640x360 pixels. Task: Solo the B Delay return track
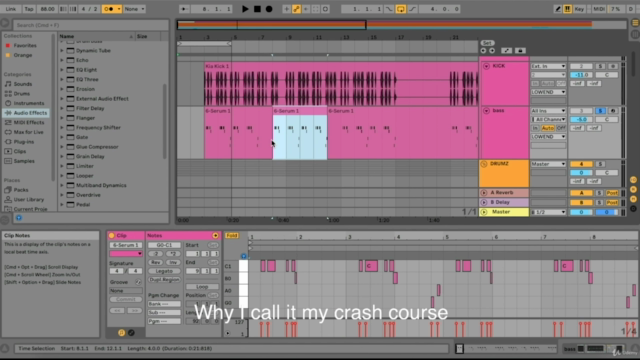point(600,202)
